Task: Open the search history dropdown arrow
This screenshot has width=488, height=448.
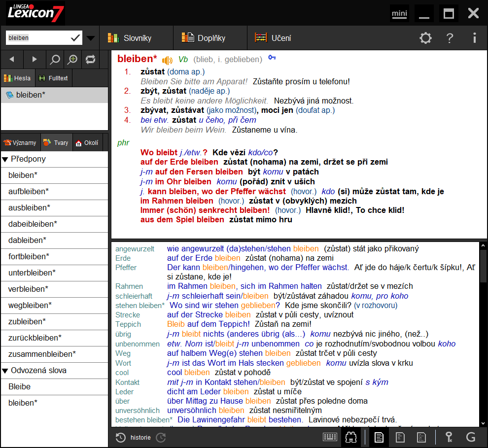Action: 91,38
